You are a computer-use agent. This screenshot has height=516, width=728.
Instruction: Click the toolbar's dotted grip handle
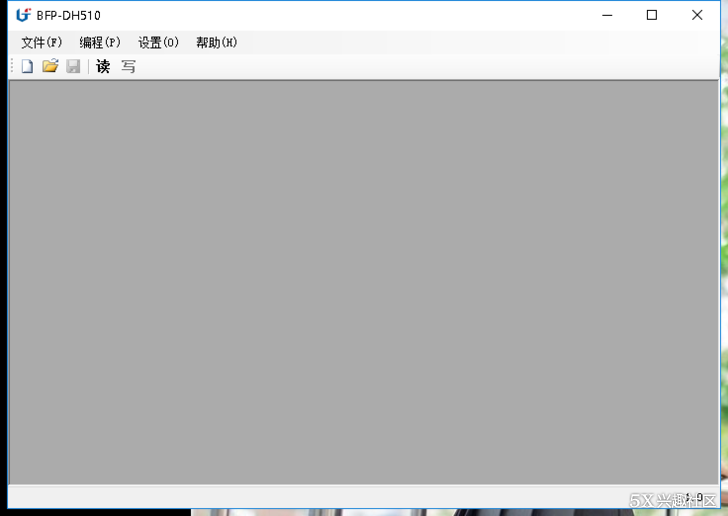point(12,67)
